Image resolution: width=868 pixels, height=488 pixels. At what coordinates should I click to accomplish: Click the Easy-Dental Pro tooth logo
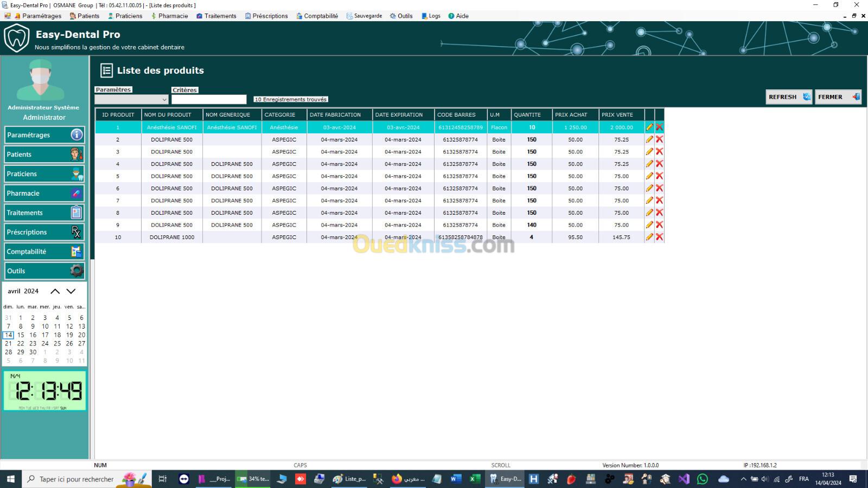click(17, 38)
